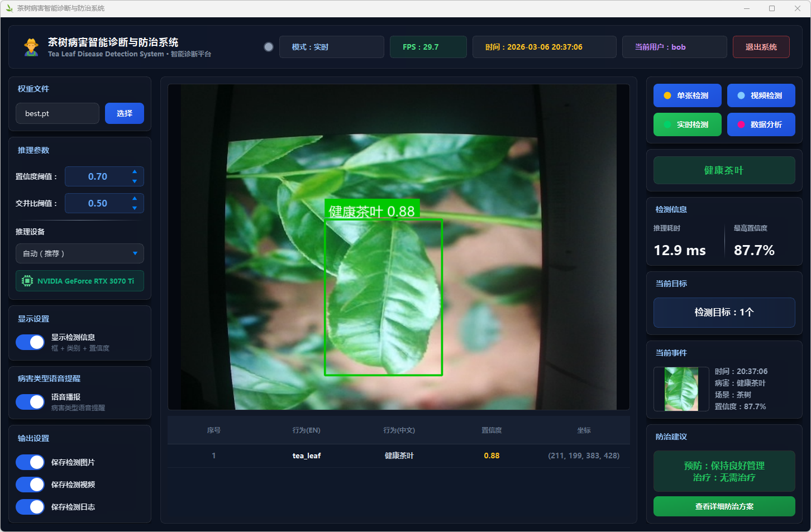
Task: Disable the 语音播报 voice alert switch
Action: point(30,402)
